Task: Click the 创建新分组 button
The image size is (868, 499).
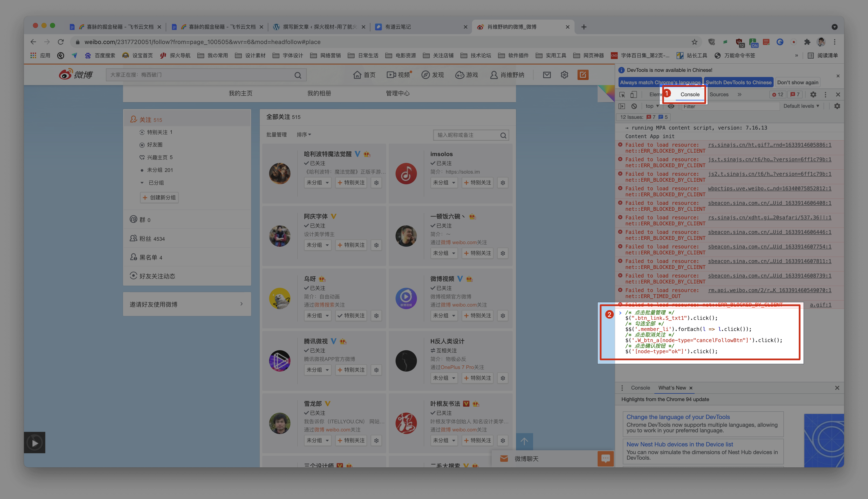Action: coord(159,198)
